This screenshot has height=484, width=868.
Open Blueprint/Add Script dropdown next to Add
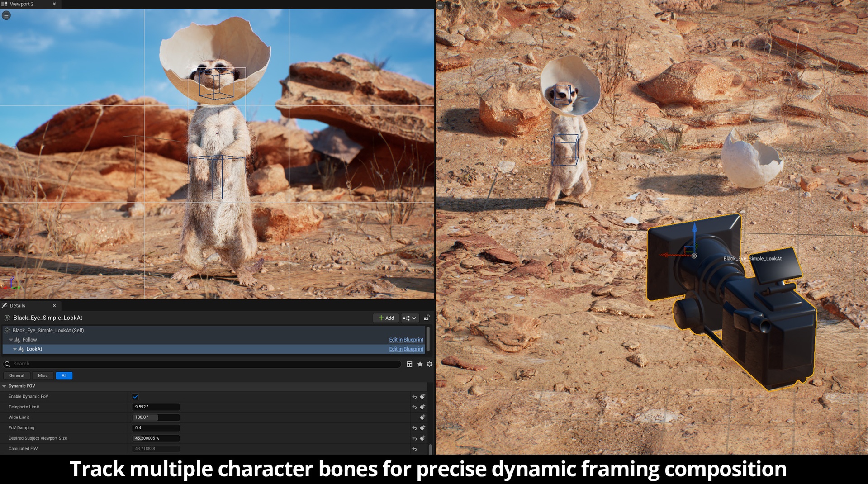(409, 318)
